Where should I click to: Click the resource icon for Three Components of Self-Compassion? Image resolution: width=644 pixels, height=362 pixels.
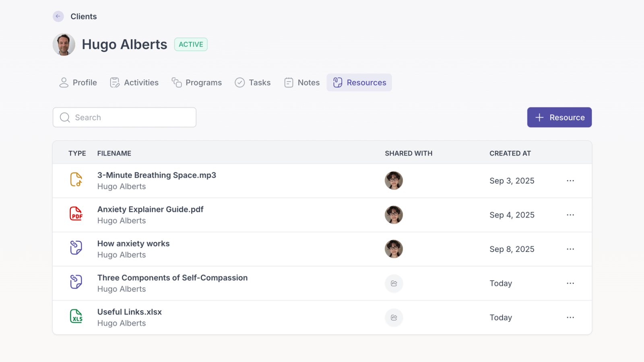click(x=76, y=282)
